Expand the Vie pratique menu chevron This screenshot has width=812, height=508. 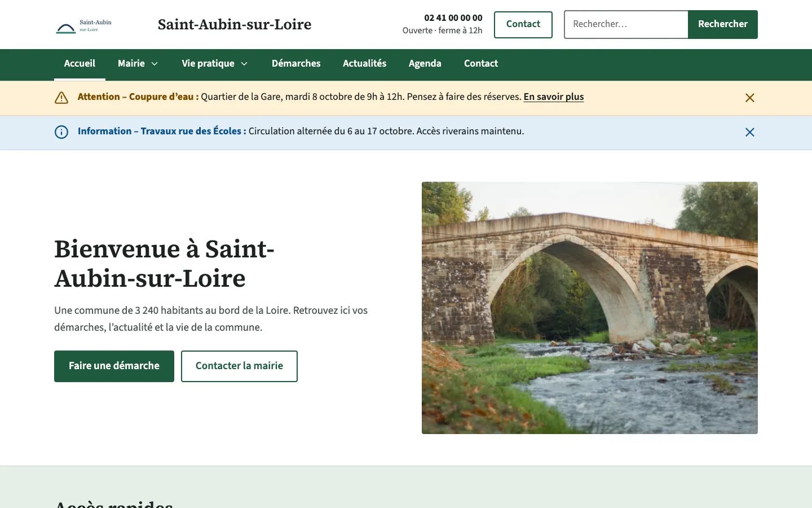(x=244, y=64)
